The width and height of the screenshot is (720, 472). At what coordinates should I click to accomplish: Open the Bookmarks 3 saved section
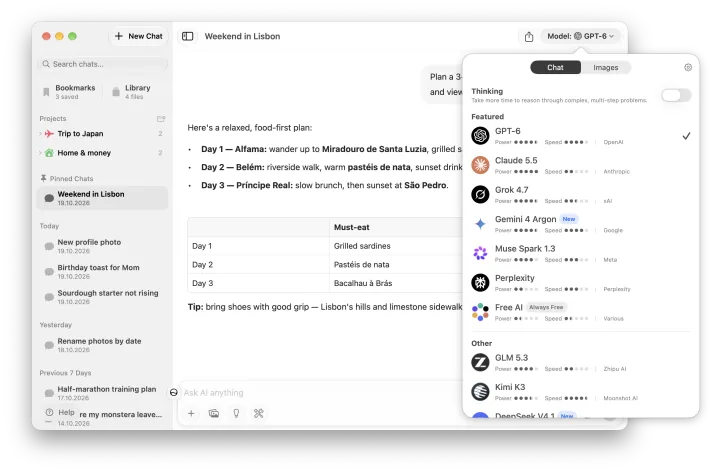[x=70, y=91]
